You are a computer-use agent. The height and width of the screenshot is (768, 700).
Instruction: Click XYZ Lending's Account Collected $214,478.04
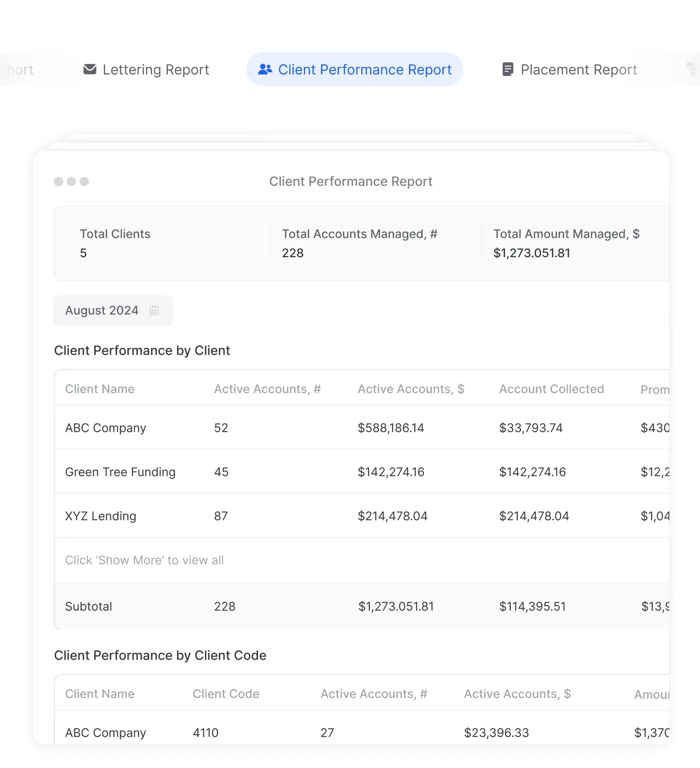click(x=534, y=516)
